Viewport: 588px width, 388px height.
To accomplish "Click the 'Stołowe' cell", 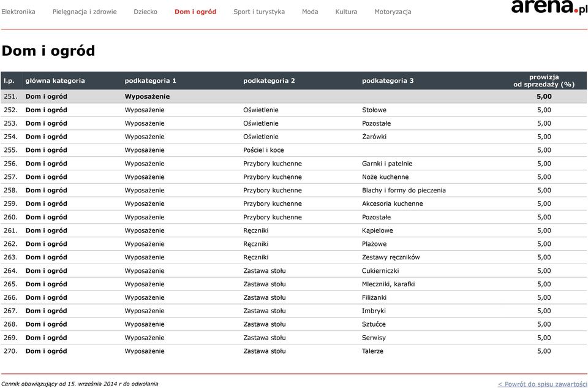I will [374, 110].
